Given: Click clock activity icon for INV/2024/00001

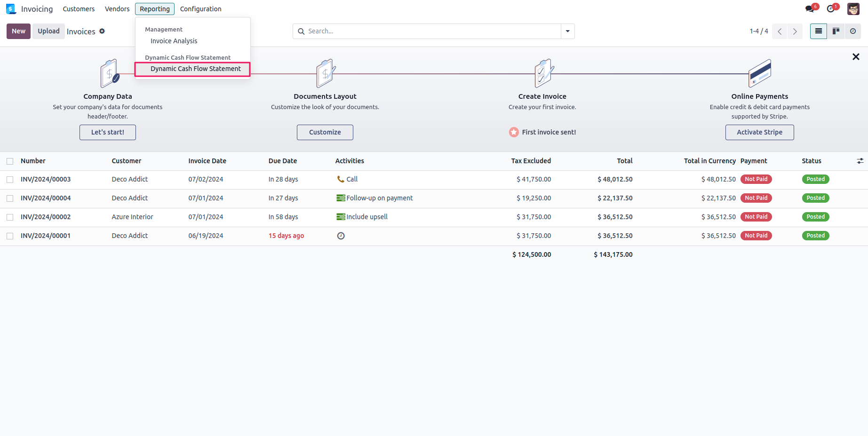Looking at the screenshot, I should 341,236.
